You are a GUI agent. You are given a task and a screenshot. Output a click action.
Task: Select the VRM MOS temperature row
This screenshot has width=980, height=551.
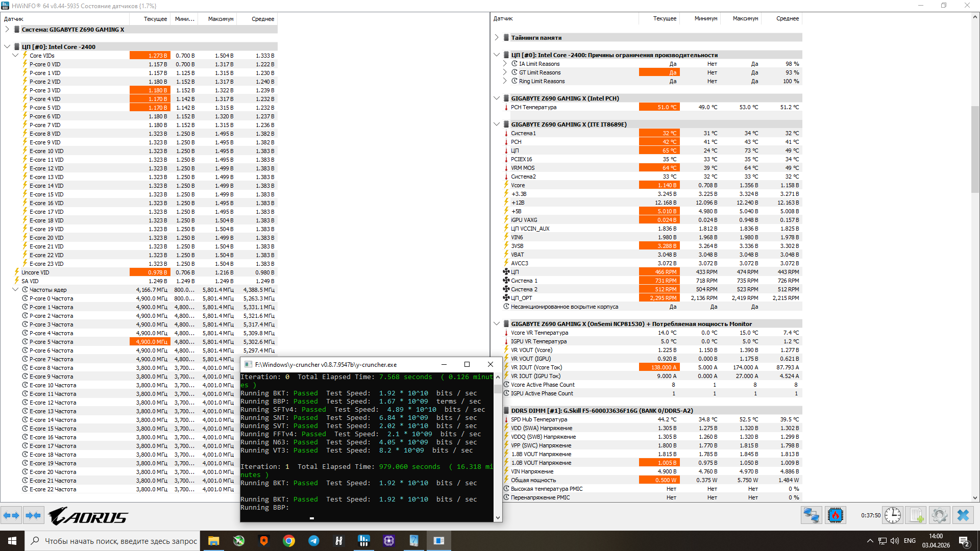[x=523, y=168]
